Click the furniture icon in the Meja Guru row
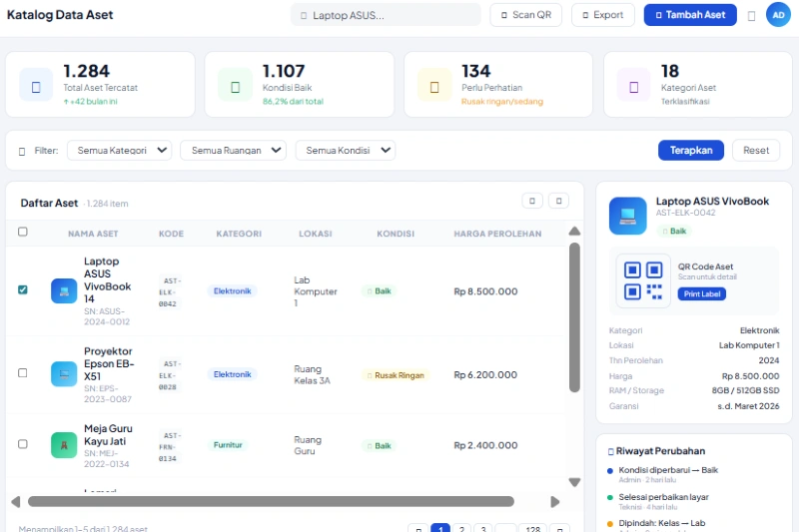Image resolution: width=799 pixels, height=532 pixels. (64, 445)
